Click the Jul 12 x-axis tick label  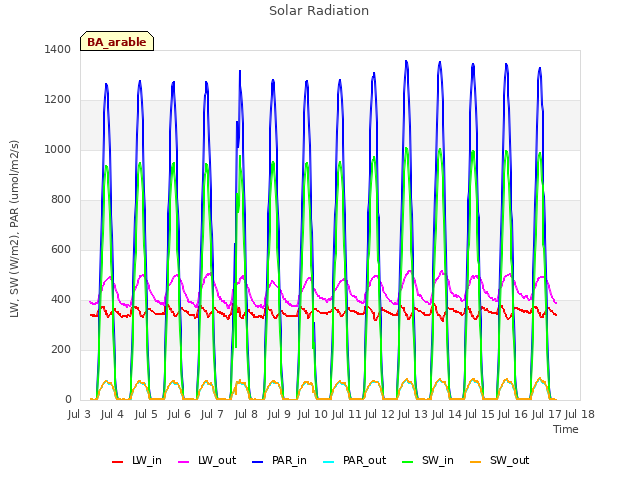[380, 414]
